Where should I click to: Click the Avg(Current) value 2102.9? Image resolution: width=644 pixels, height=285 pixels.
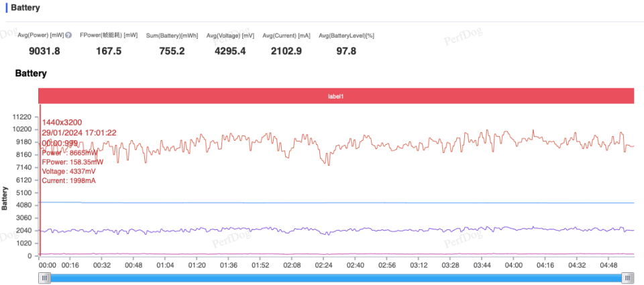[x=286, y=52]
